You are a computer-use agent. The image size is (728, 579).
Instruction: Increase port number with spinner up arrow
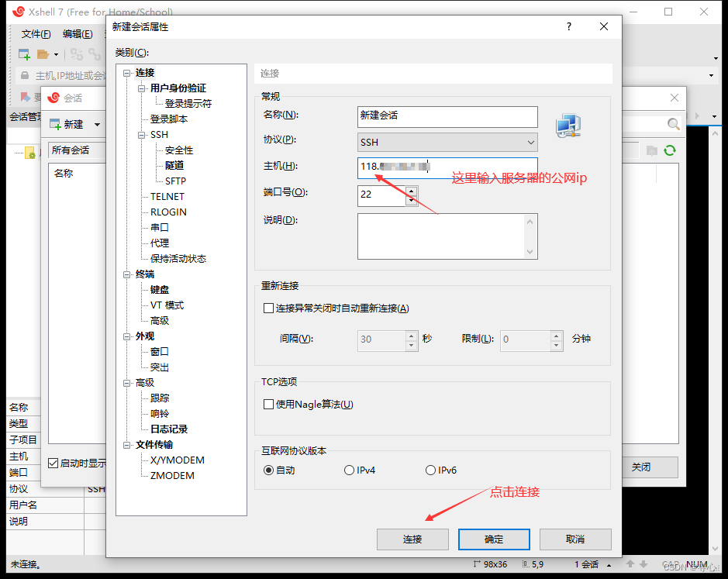tap(412, 191)
